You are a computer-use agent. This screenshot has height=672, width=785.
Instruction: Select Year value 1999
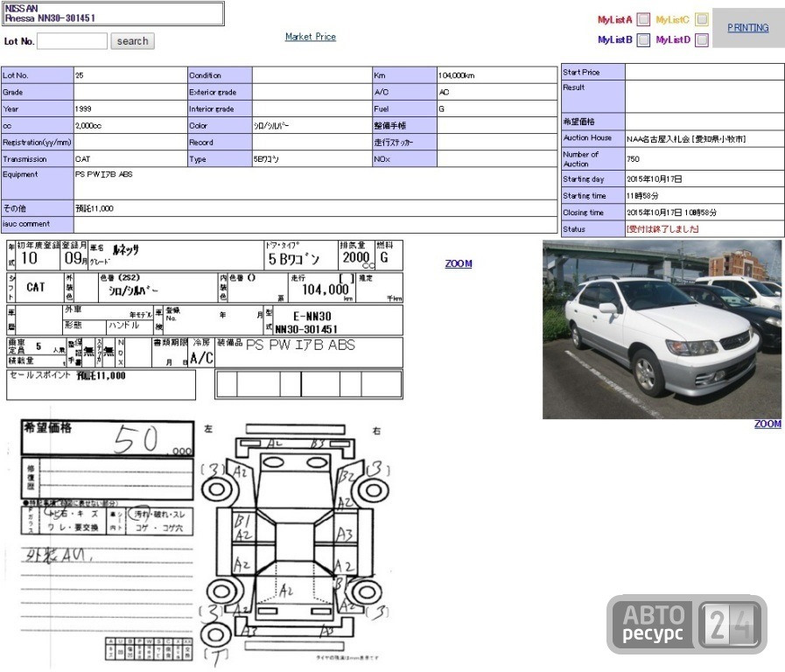[83, 109]
